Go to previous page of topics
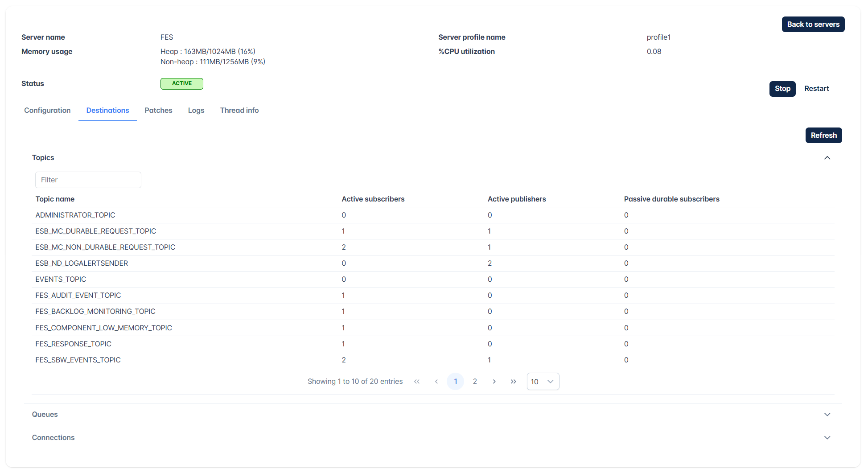Viewport: 868px width, 473px height. 436,382
